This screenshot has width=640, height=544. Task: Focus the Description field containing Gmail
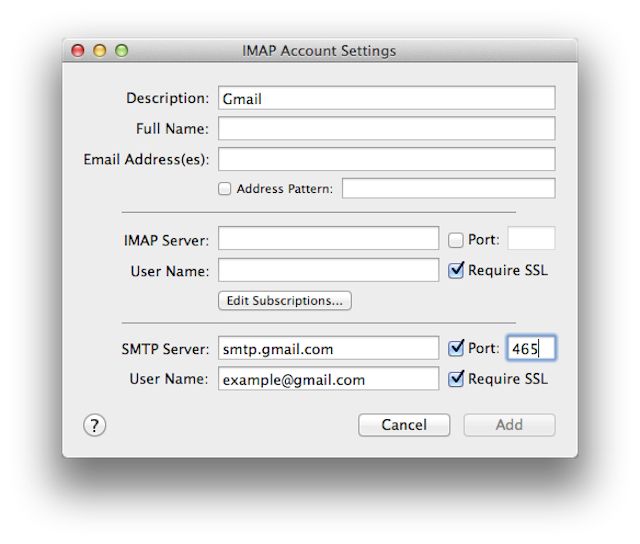(x=387, y=98)
